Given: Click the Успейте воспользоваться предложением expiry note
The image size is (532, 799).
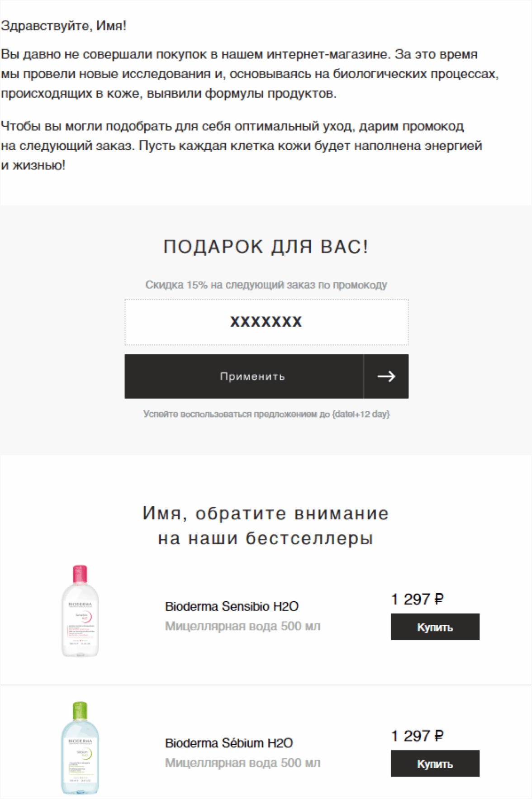Looking at the screenshot, I should [266, 414].
